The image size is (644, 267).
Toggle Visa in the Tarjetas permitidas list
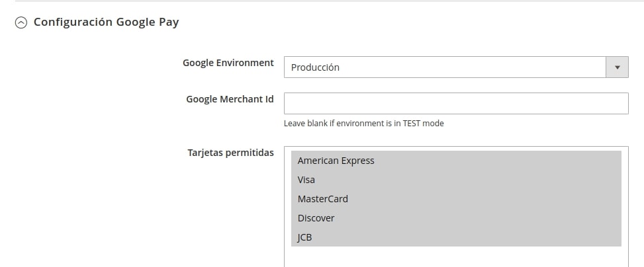click(456, 180)
